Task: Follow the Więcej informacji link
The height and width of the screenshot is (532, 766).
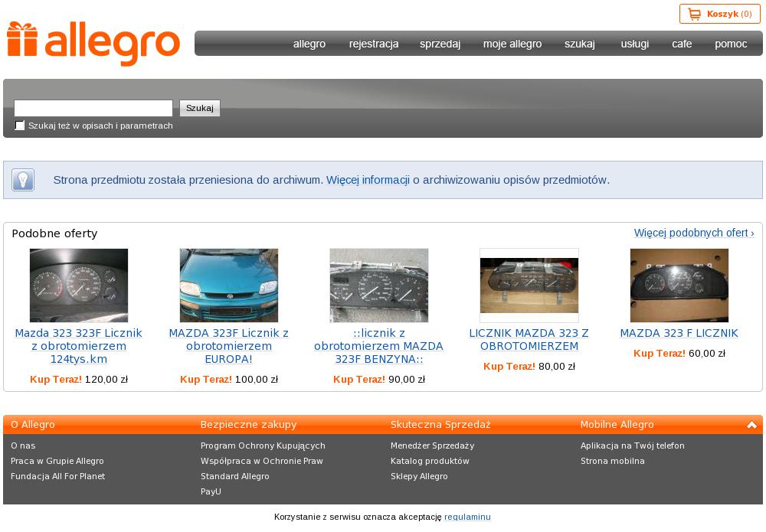Action: (368, 180)
